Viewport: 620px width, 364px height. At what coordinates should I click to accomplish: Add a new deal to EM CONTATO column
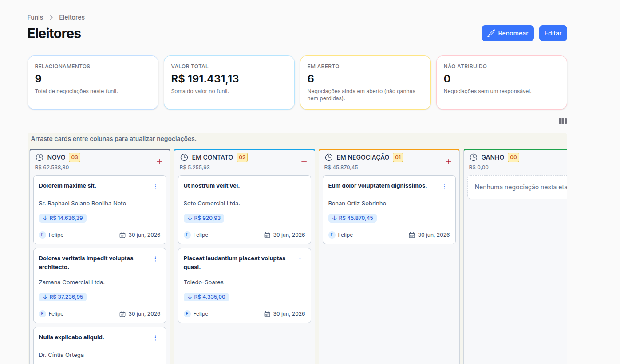[304, 162]
